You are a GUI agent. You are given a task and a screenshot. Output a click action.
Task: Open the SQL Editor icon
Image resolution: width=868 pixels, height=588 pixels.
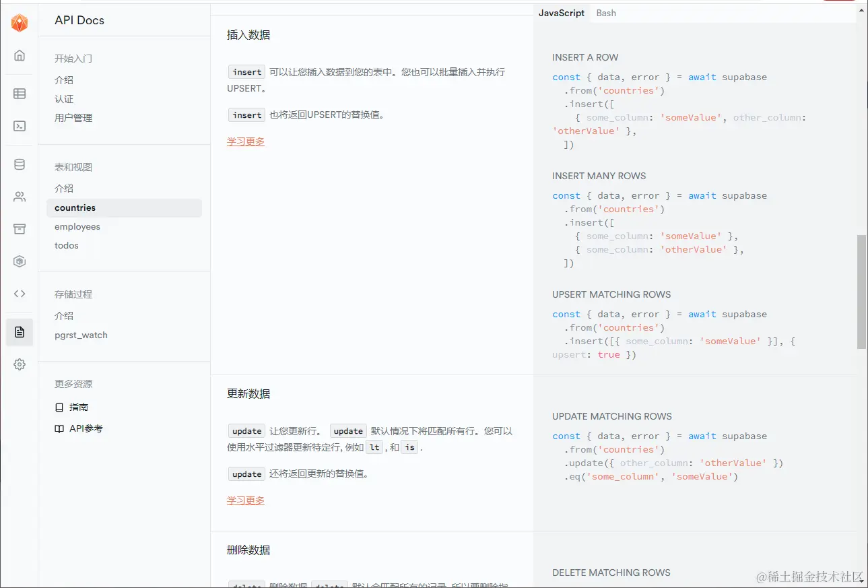pyautogui.click(x=20, y=125)
